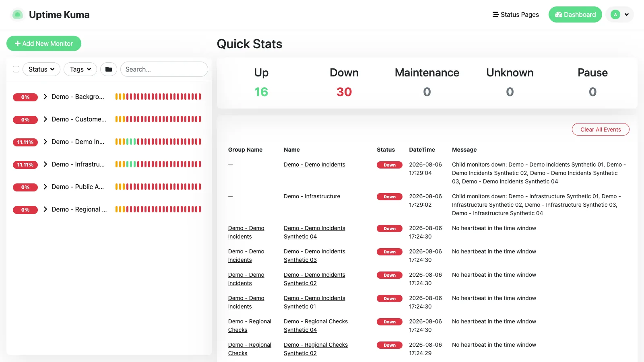Select the Demo - Public A... monitor
The height and width of the screenshot is (362, 644).
[x=78, y=187]
